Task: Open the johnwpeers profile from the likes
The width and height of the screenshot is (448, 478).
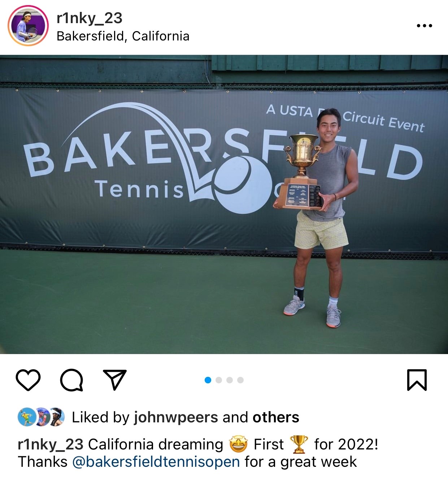Action: 176,417
